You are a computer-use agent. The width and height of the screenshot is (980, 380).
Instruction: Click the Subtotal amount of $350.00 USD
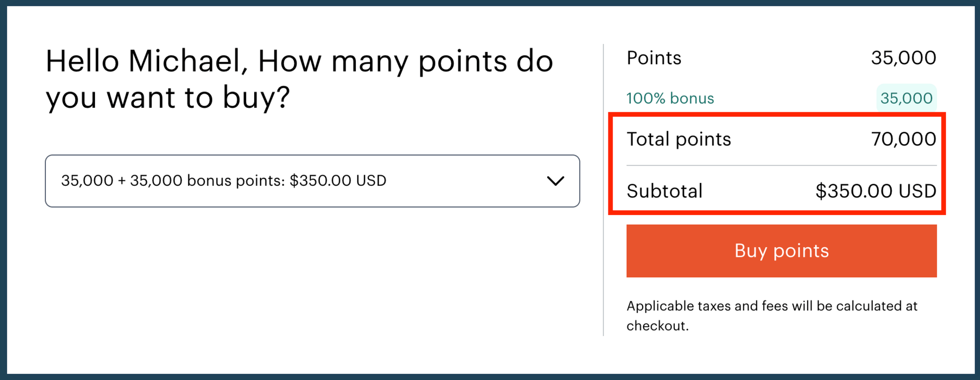[x=876, y=191]
